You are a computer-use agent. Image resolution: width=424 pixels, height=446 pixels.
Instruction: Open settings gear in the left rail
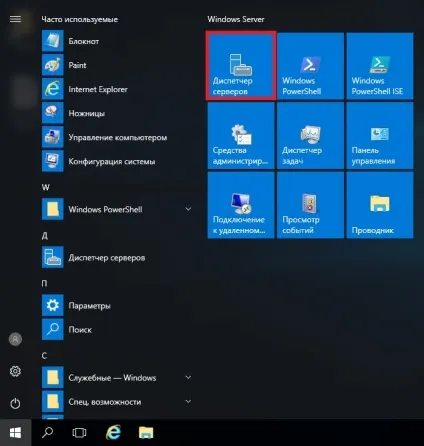pyautogui.click(x=15, y=371)
